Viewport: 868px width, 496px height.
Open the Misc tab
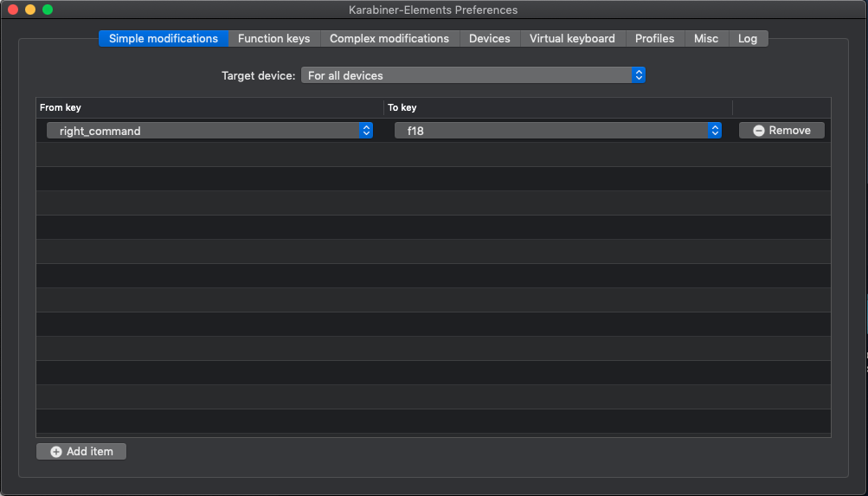(706, 39)
